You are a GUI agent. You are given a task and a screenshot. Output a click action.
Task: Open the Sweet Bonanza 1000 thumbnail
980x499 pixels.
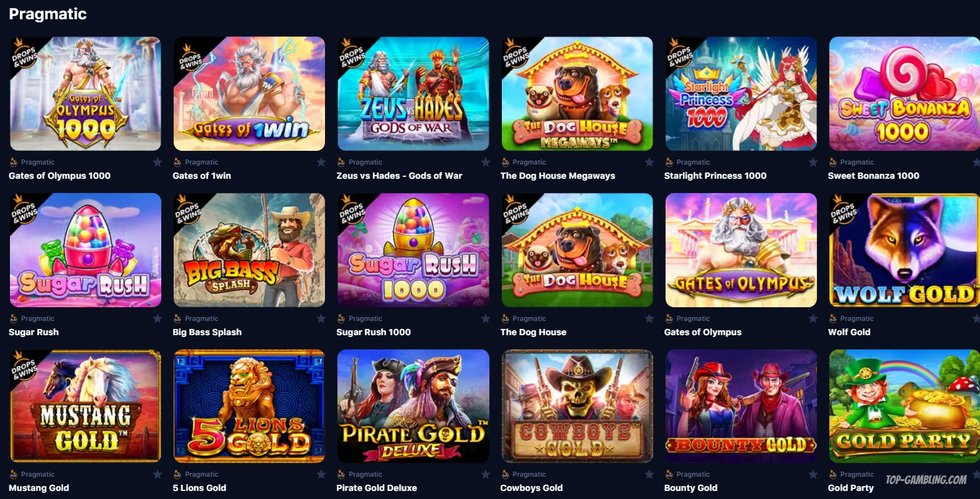click(x=904, y=94)
